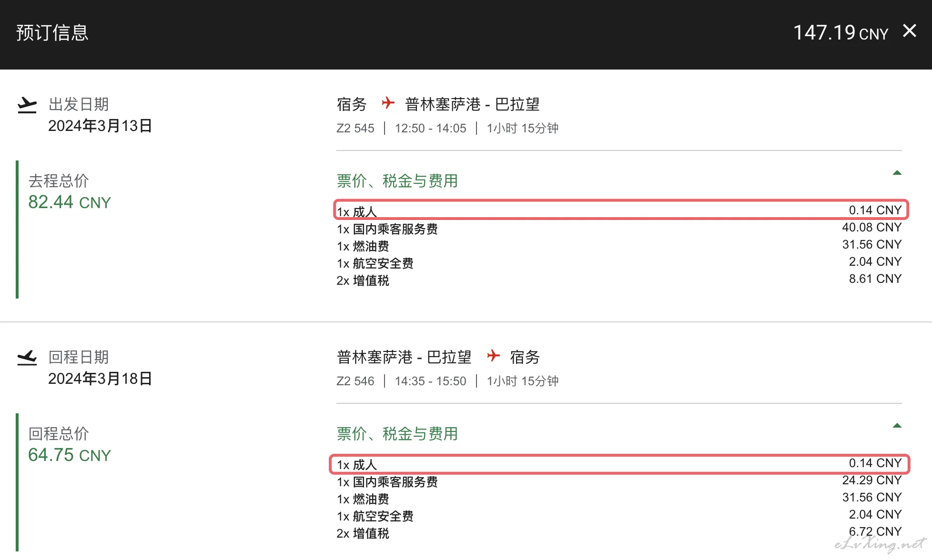Click the departure plane takeoff icon

(x=27, y=105)
